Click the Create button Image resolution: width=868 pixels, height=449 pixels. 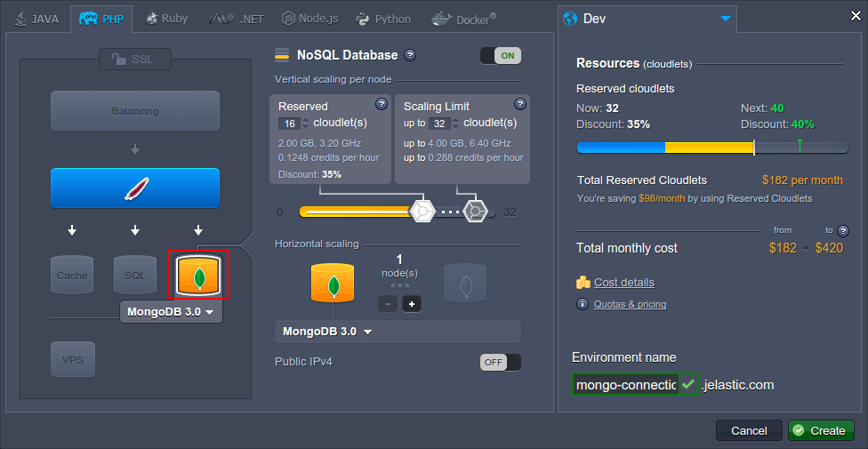pos(821,430)
